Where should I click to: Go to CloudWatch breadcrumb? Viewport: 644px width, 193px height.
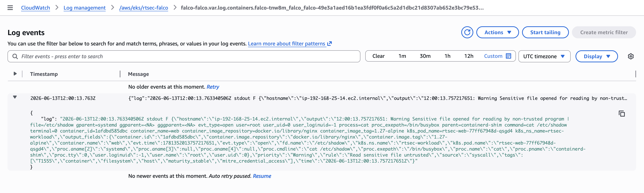[x=36, y=8]
